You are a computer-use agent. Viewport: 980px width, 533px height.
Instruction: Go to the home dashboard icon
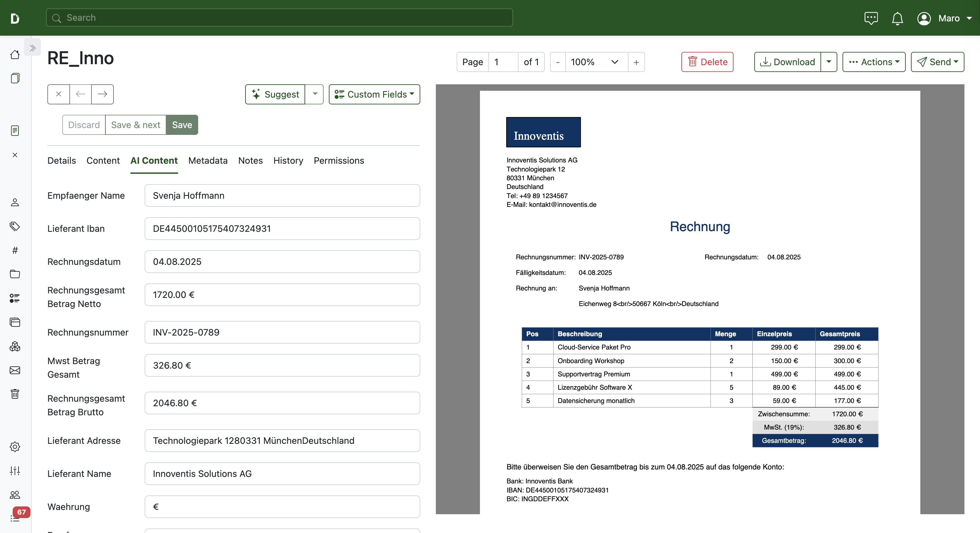click(15, 54)
